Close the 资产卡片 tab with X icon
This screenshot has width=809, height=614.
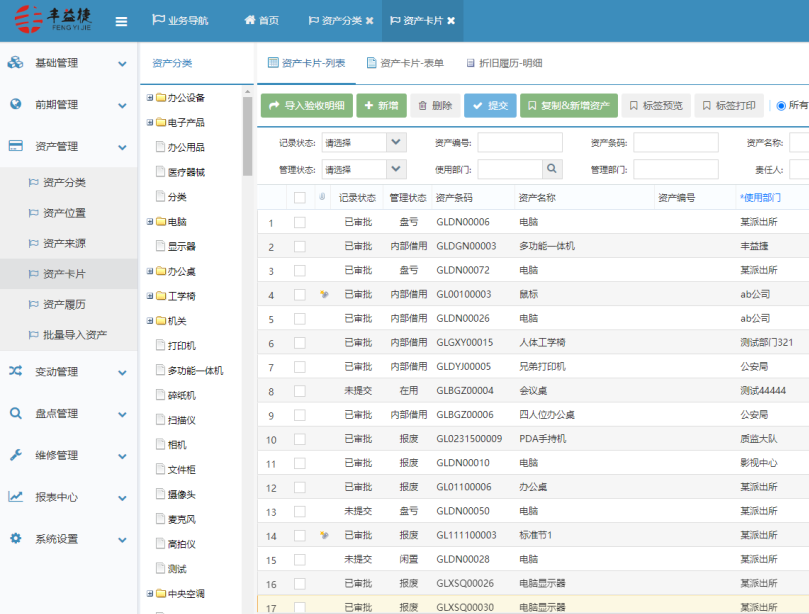451,21
